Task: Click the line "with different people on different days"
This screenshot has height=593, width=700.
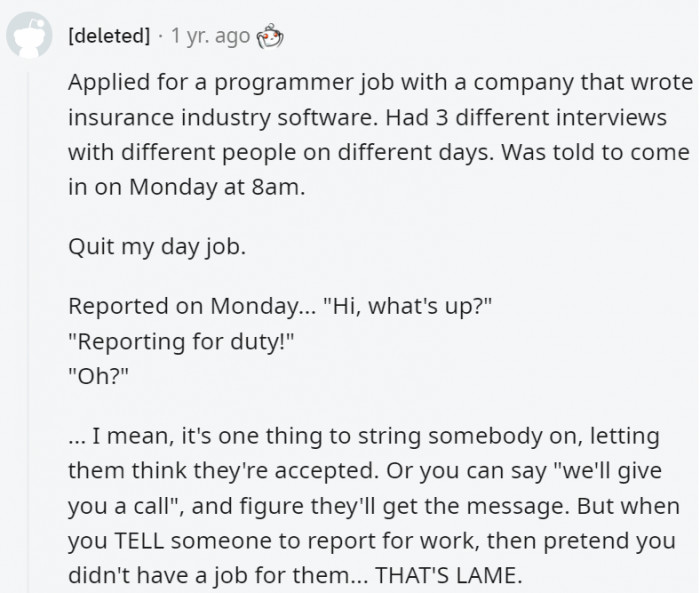Action: (378, 153)
